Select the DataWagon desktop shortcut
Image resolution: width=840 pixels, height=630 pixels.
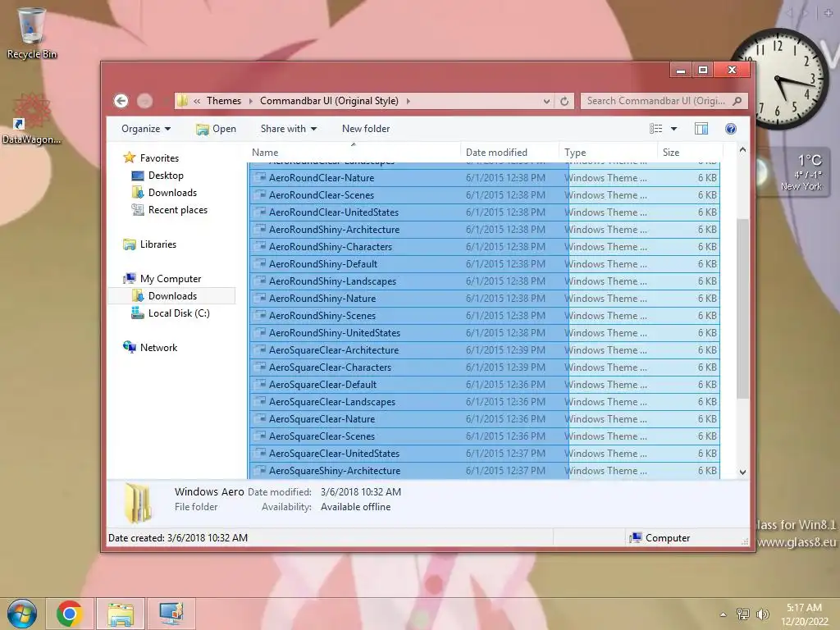pos(32,119)
